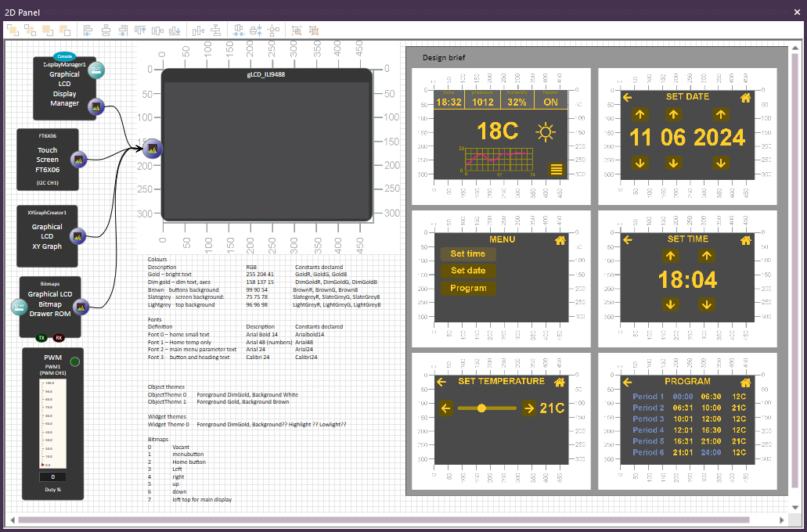Image resolution: width=807 pixels, height=532 pixels.
Task: Click the RX indicator under Bitmap Drawer
Action: [59, 338]
